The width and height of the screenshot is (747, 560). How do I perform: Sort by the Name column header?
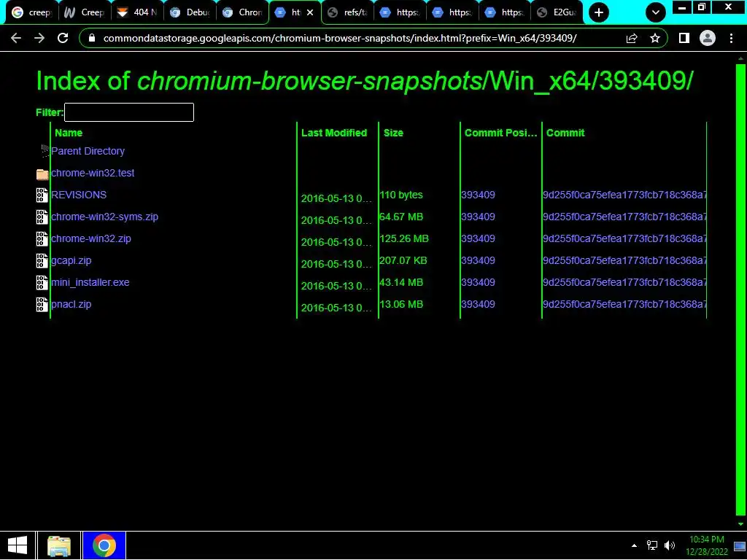click(69, 133)
